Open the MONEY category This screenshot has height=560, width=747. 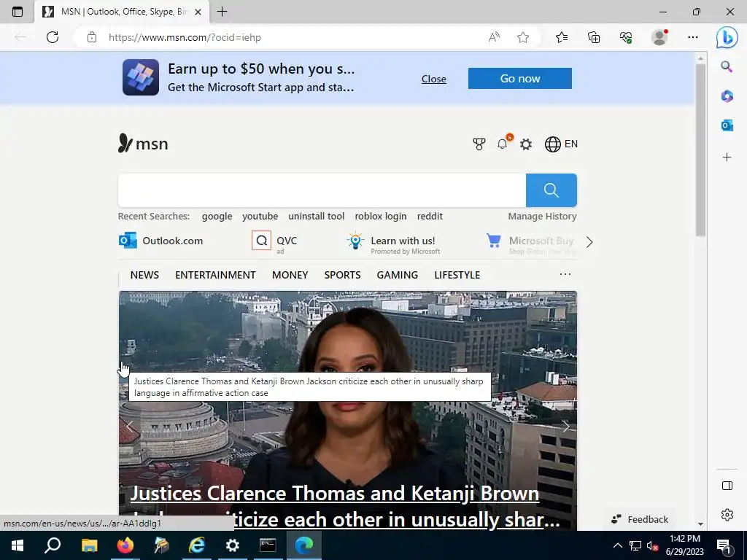pos(290,275)
